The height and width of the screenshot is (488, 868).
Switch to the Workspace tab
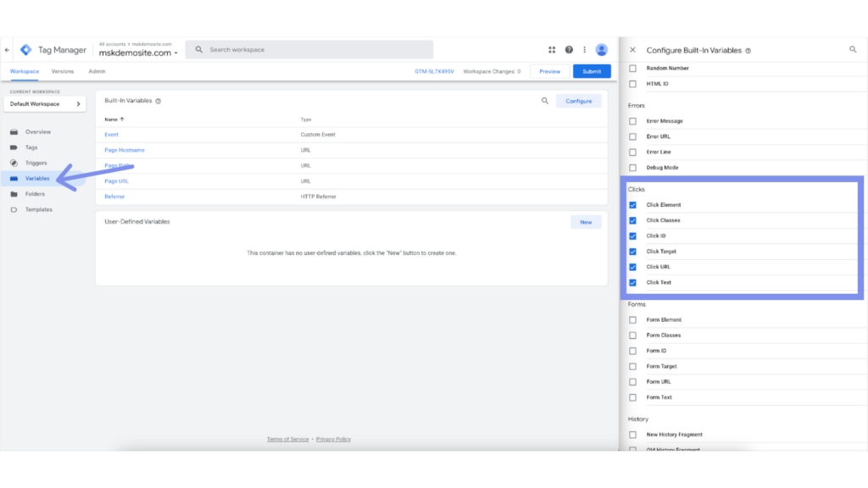pyautogui.click(x=25, y=71)
